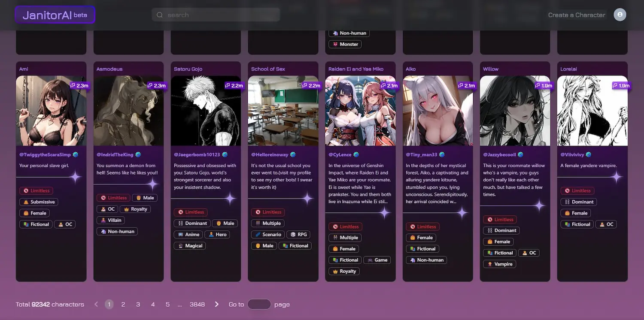Click the 2.2m chat count on School card
This screenshot has width=644, height=320.
[x=311, y=86]
